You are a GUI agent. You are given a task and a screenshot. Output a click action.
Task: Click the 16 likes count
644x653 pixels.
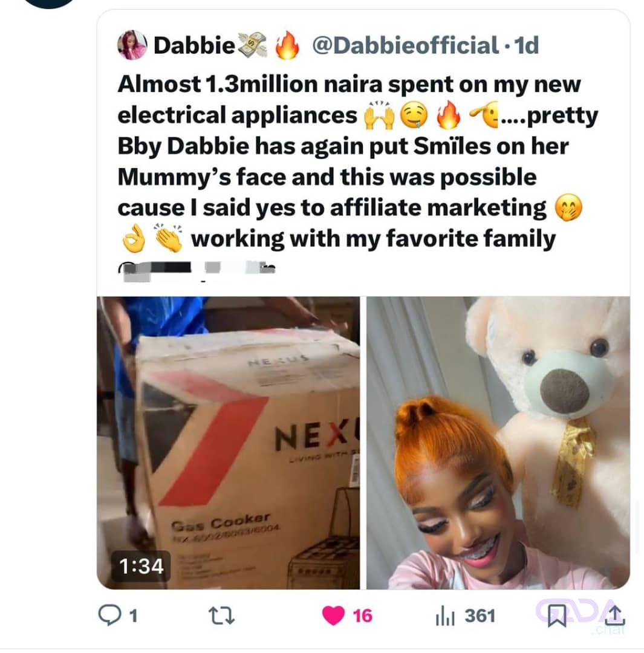[362, 616]
